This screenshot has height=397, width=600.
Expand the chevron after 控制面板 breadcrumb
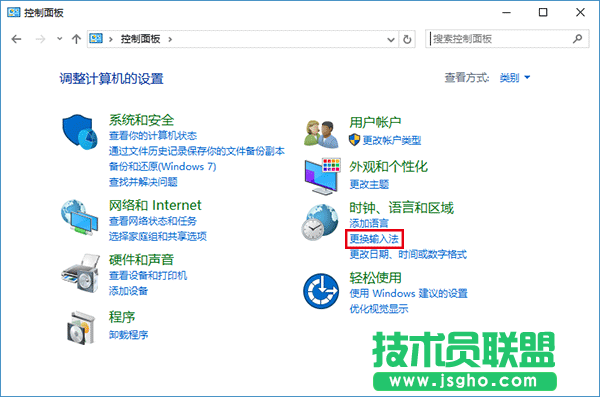pyautogui.click(x=170, y=39)
